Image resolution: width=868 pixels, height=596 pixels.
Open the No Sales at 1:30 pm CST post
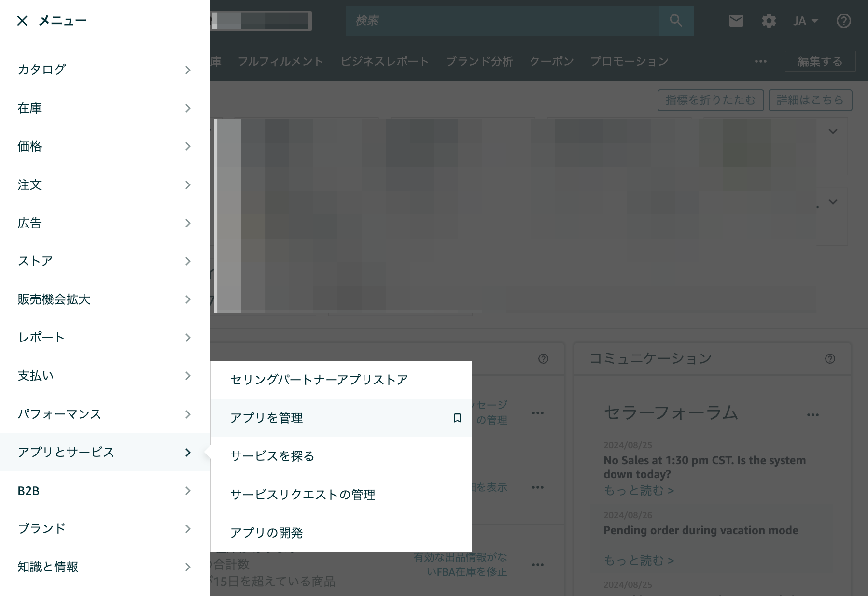[704, 467]
